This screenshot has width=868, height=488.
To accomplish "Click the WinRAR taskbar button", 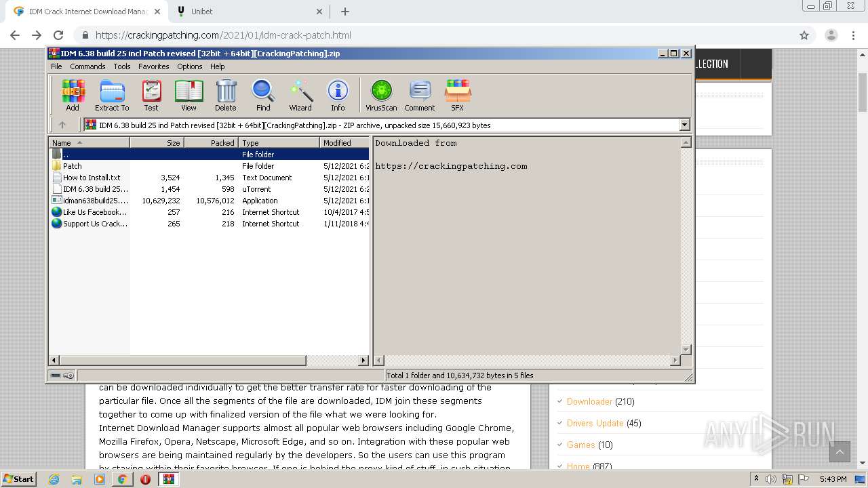I will (168, 479).
